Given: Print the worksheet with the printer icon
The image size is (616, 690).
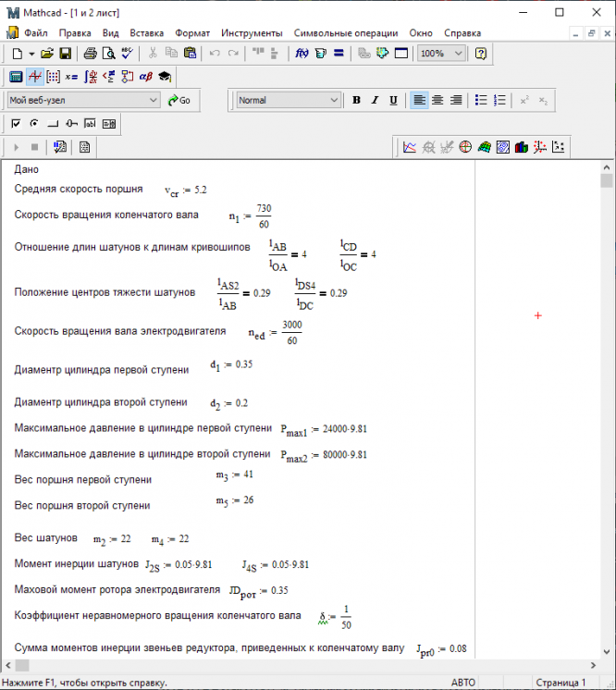Looking at the screenshot, I should 91,54.
